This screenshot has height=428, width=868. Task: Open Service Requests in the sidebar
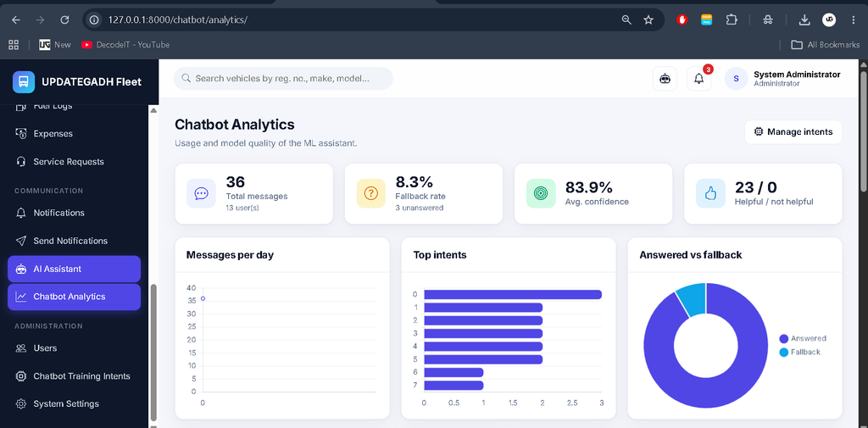75,162
